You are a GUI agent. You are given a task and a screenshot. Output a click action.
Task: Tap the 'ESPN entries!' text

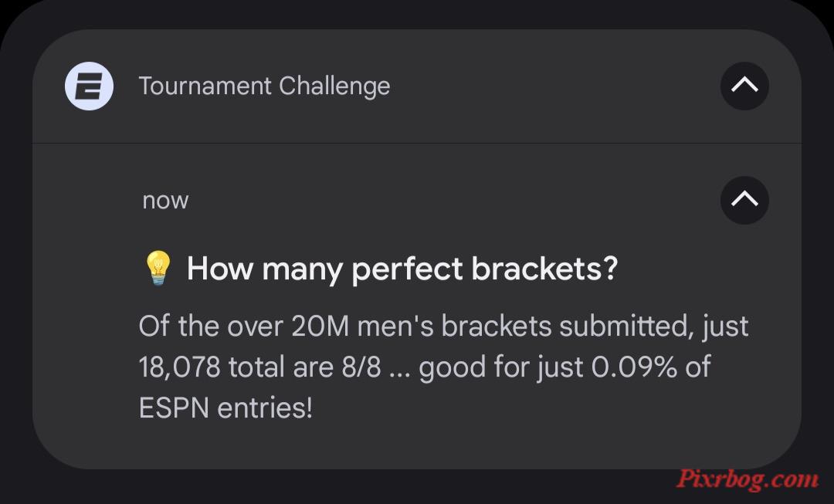[225, 408]
